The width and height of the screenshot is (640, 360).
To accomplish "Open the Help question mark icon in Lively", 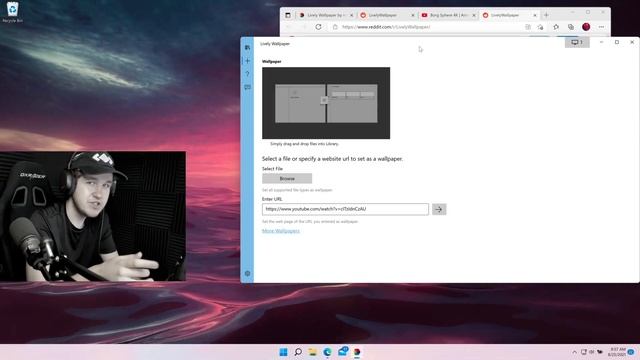I will [x=247, y=74].
